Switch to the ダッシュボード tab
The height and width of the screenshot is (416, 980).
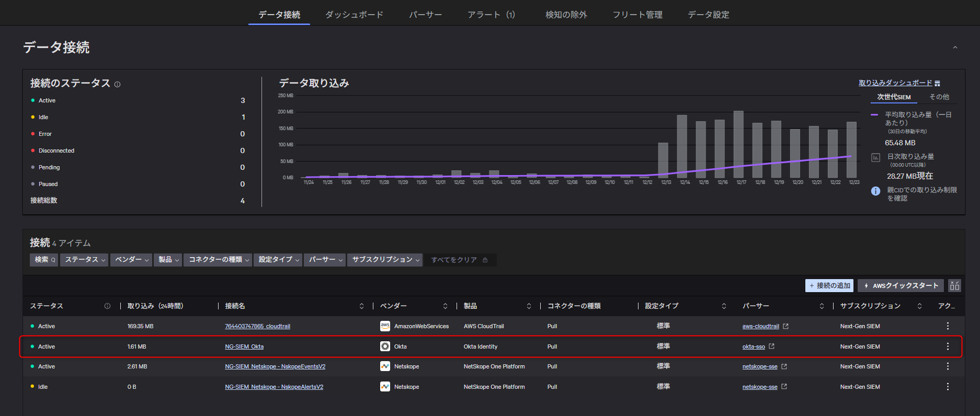[354, 15]
